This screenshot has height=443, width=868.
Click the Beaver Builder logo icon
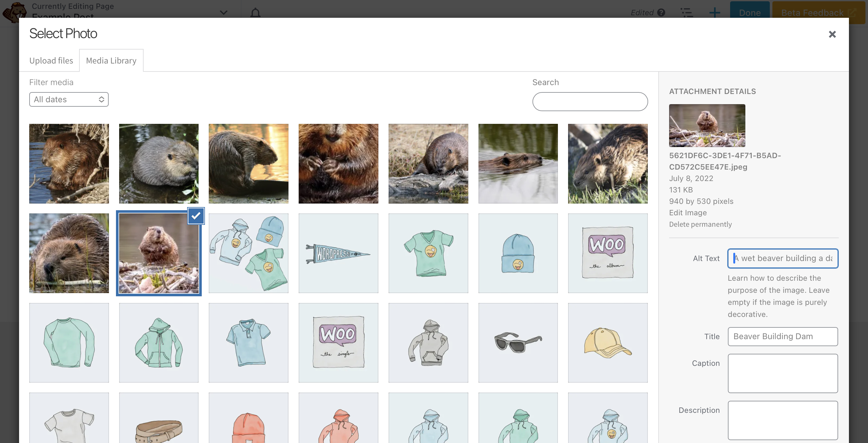pos(14,12)
